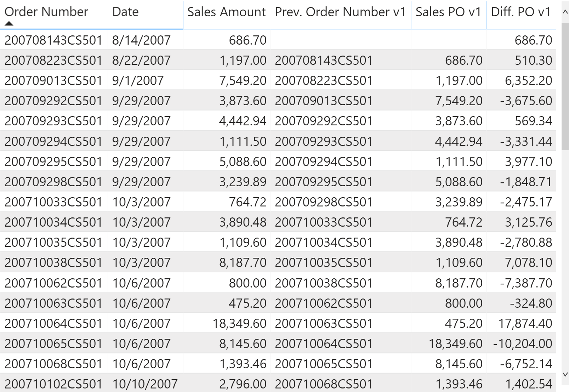The width and height of the screenshot is (569, 392).
Task: Click previous order 200709298CS501 cell
Action: 324,202
